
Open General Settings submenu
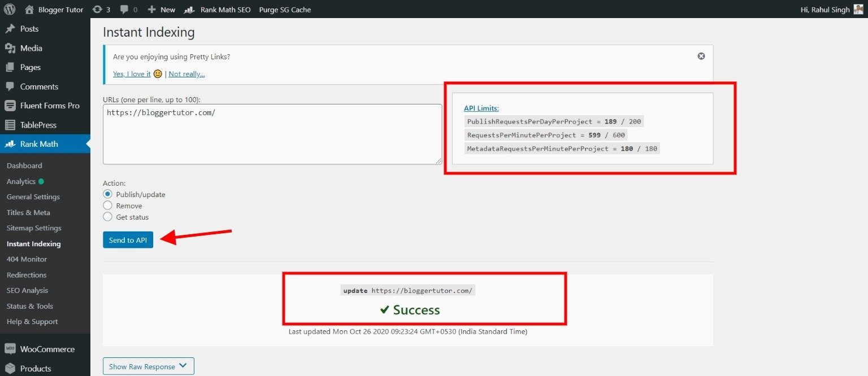[33, 196]
